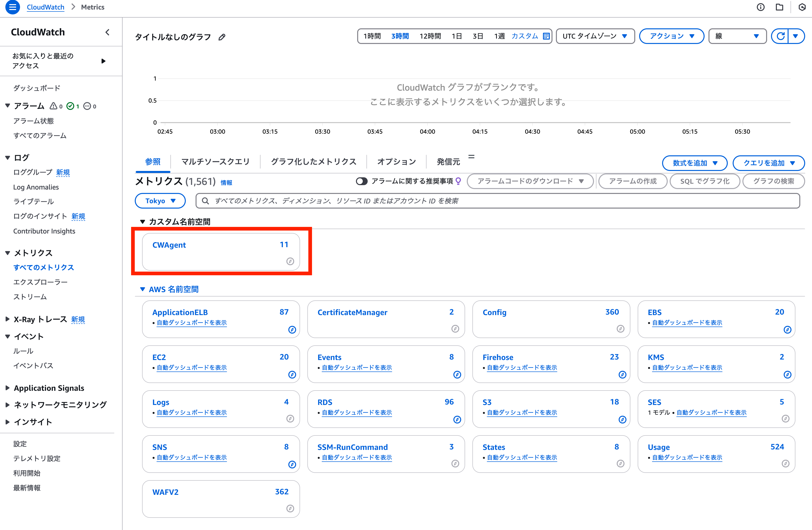Click the folder icon in top bar
This screenshot has width=812, height=530.
click(x=780, y=7)
